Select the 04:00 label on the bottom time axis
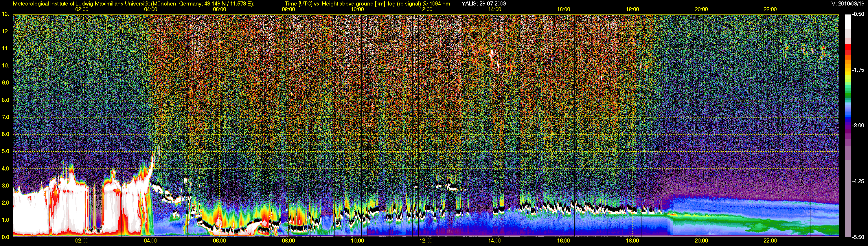The height and width of the screenshot is (246, 868). pyautogui.click(x=151, y=241)
